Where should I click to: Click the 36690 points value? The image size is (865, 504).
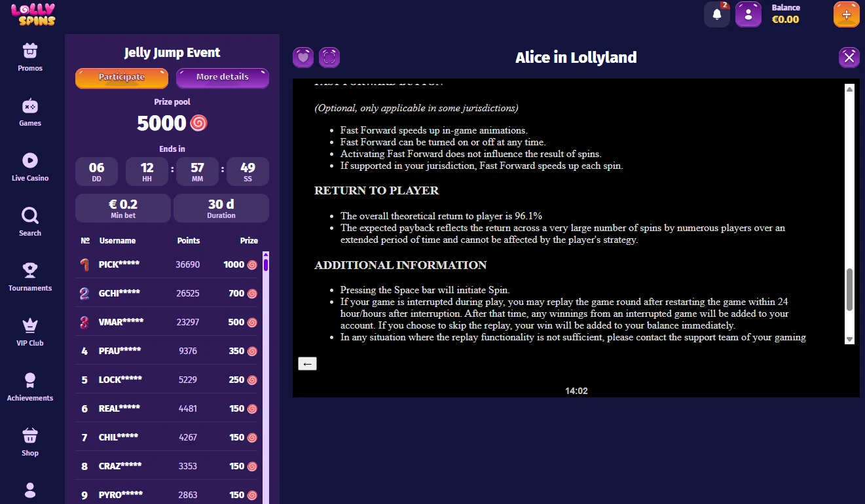pyautogui.click(x=188, y=264)
